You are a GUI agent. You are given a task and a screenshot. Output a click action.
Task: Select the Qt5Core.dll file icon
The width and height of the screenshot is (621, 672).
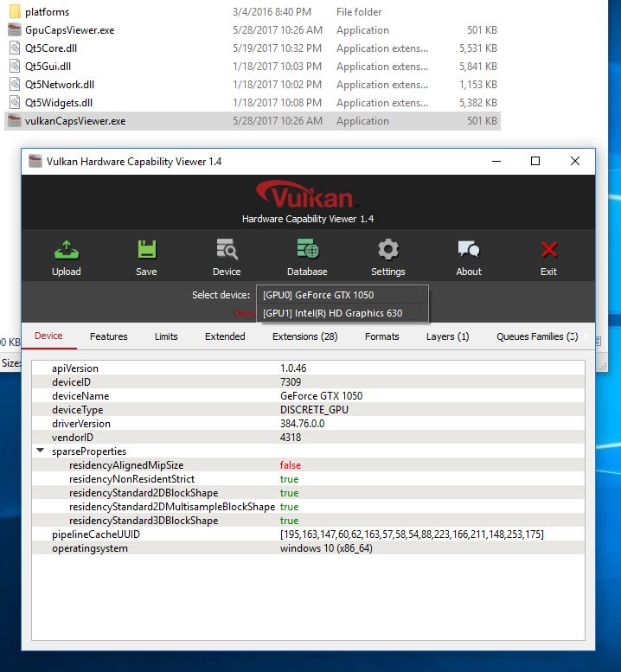tap(15, 48)
